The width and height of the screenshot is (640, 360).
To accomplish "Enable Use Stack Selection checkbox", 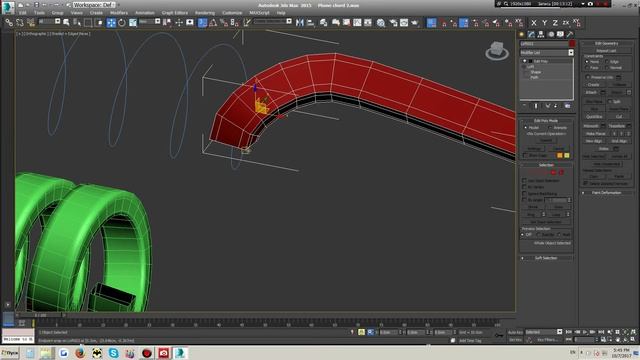I will coord(524,180).
